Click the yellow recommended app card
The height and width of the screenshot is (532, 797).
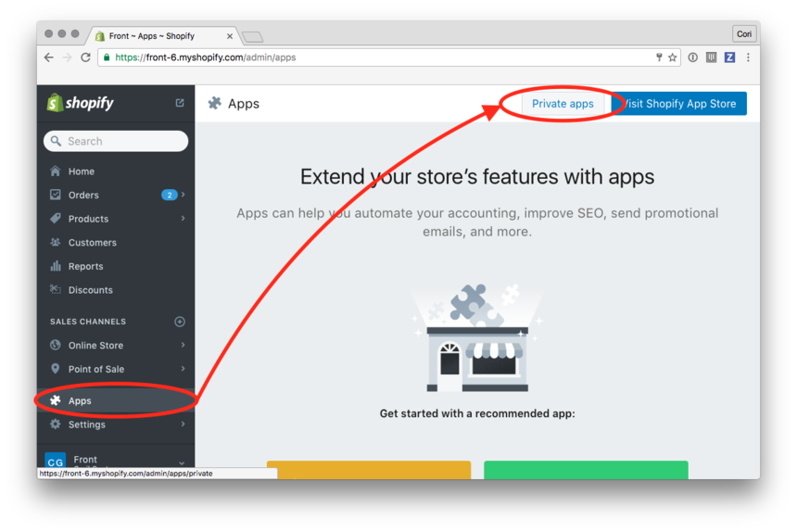pos(369,470)
